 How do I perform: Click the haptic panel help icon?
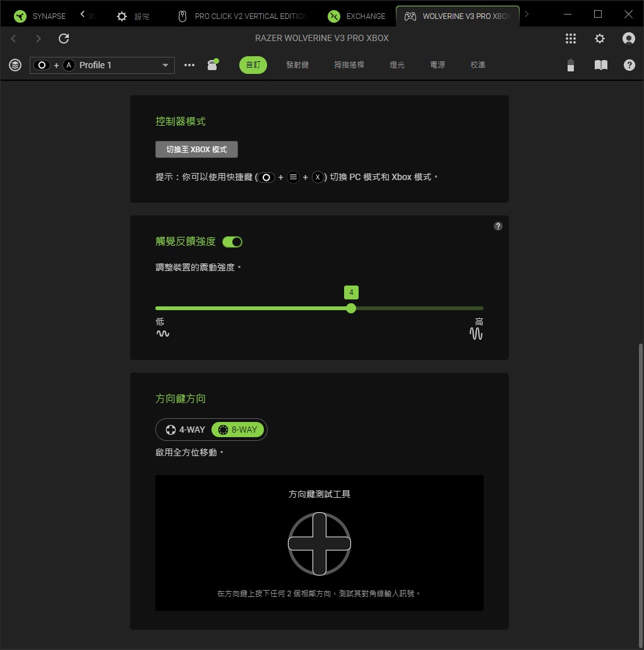[498, 226]
